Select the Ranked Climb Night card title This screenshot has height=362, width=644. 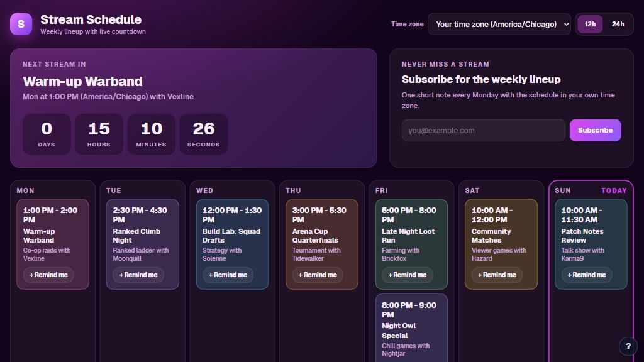(136, 236)
